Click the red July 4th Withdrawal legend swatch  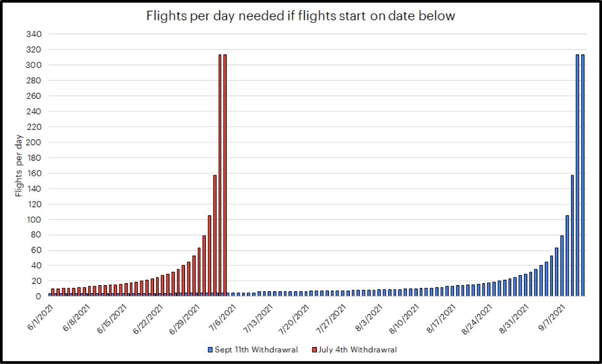point(314,349)
